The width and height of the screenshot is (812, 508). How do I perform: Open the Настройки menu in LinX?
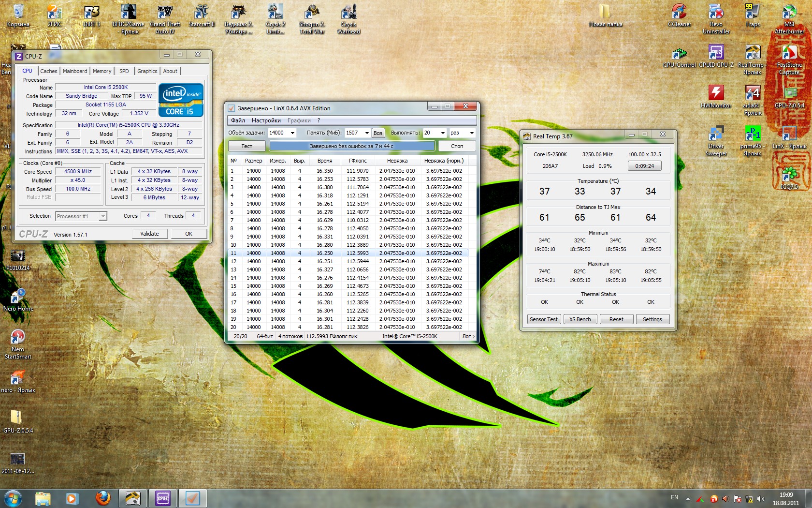[x=266, y=120]
